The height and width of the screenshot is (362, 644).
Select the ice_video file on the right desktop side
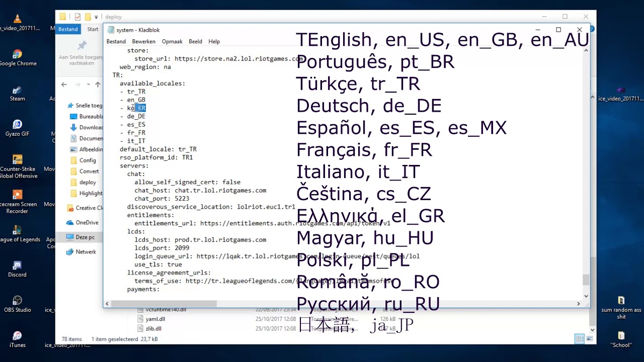pyautogui.click(x=621, y=94)
